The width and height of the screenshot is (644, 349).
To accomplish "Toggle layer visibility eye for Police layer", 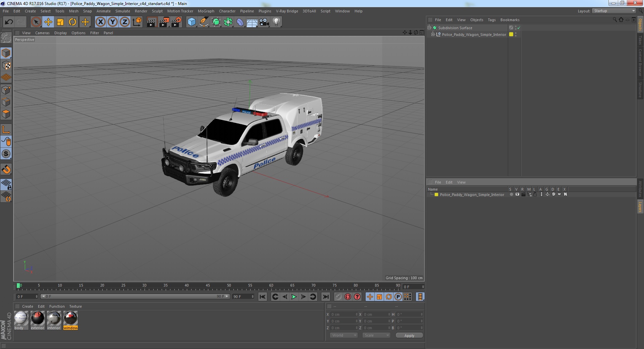I will (x=517, y=194).
